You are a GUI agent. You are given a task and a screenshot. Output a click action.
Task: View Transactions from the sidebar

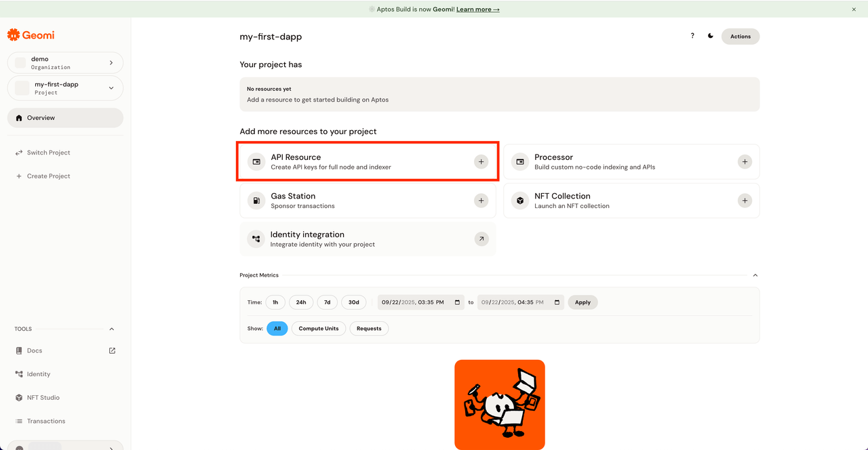(46, 421)
